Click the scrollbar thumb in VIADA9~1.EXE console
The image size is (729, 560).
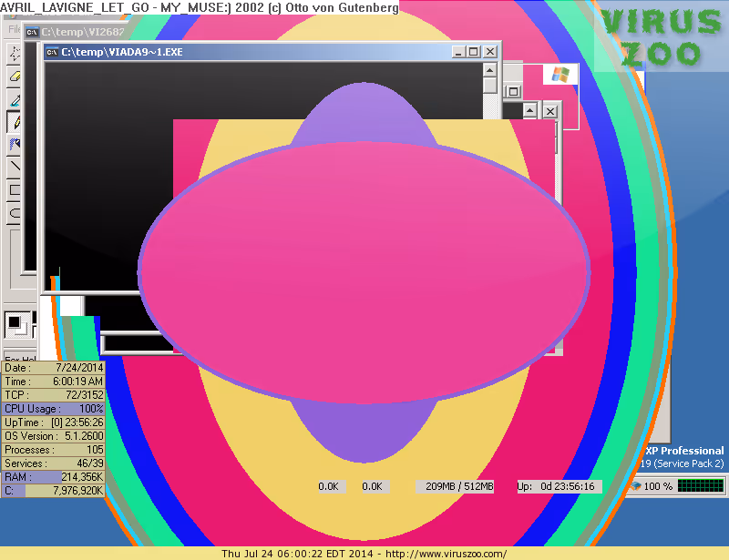pyautogui.click(x=489, y=86)
